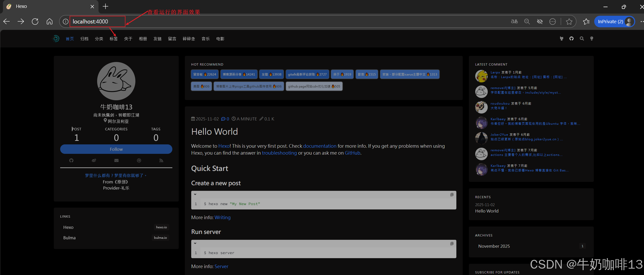Open the 标签 nav item
This screenshot has width=644, height=275.
(x=113, y=39)
